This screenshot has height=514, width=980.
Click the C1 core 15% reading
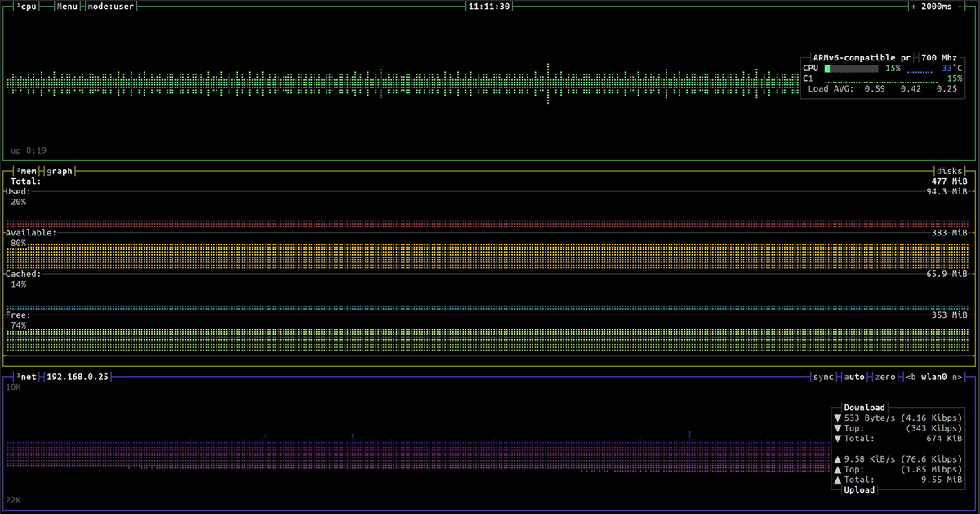click(x=955, y=78)
